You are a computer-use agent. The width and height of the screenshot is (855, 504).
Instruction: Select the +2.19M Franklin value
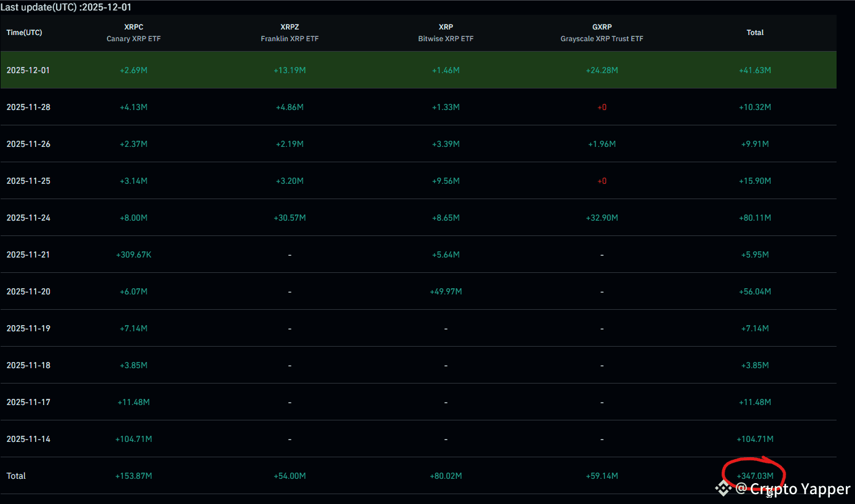click(290, 144)
